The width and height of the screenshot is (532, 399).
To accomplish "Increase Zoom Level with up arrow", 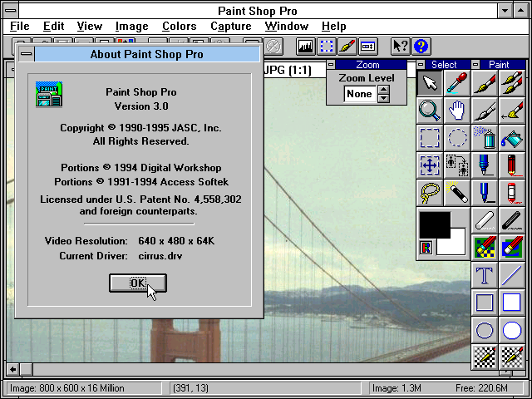I will pyautogui.click(x=383, y=90).
